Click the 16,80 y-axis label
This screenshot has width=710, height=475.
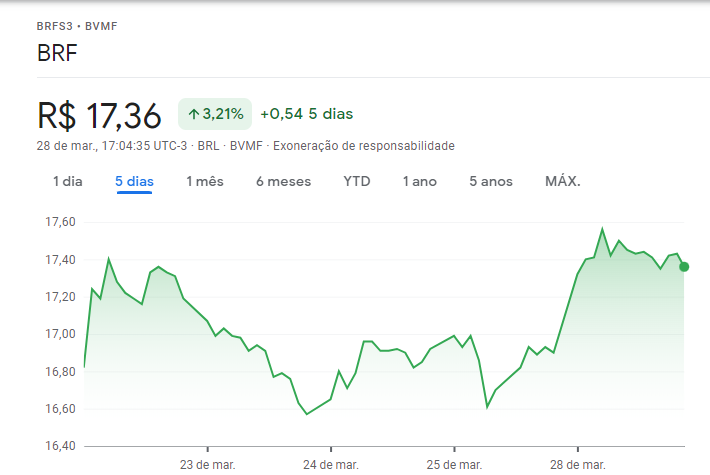[x=60, y=371]
